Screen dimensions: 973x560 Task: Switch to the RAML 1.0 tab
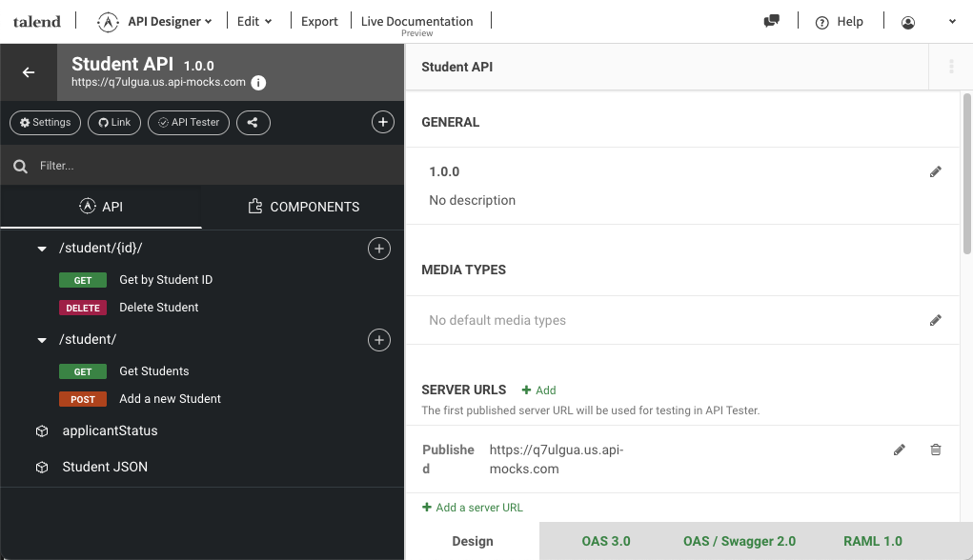[872, 541]
